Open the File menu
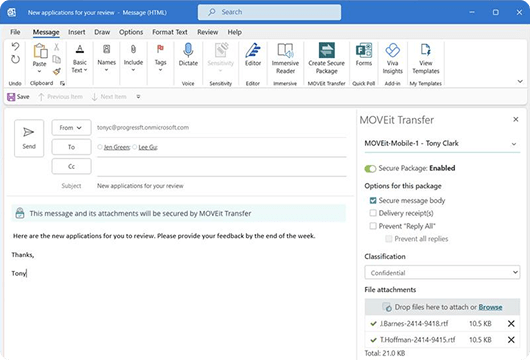Viewport: 530px width, 360px height. tap(15, 32)
